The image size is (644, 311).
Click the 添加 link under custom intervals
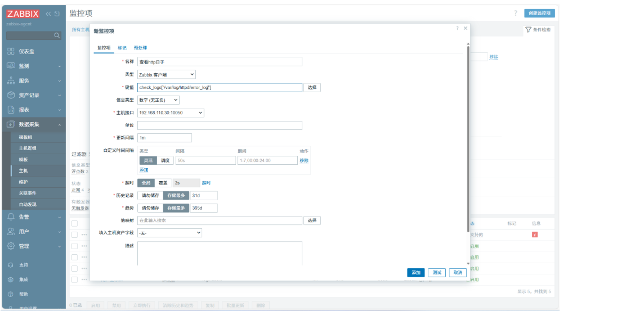pyautogui.click(x=144, y=170)
